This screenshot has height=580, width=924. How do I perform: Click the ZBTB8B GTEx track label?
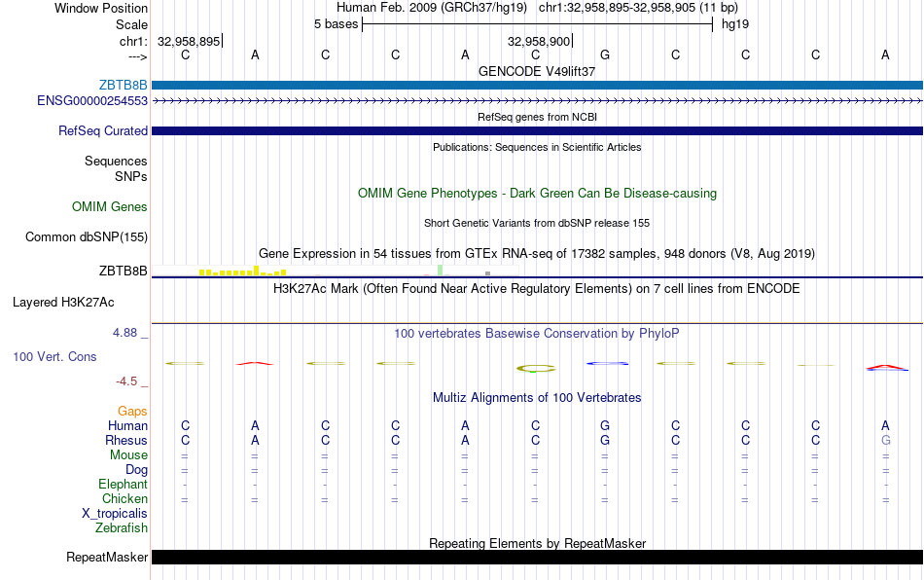[x=123, y=272]
